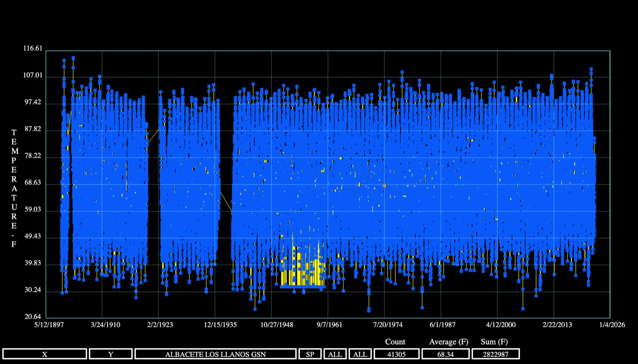Image resolution: width=638 pixels, height=364 pixels.
Task: Click the vertical TEMPERATURE - F axis title
Action: 14,188
